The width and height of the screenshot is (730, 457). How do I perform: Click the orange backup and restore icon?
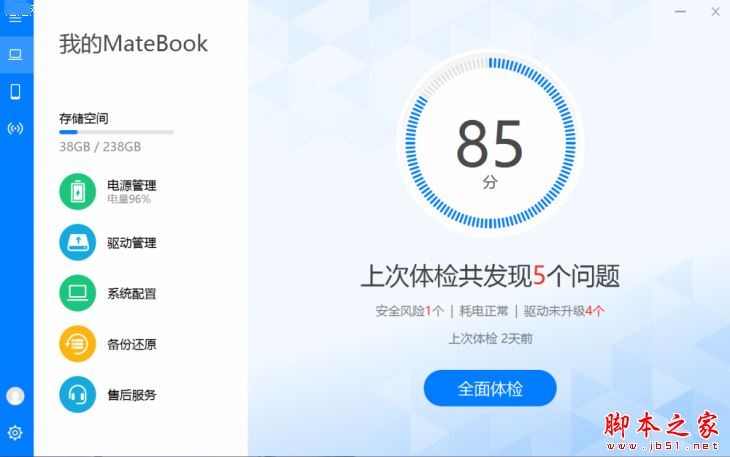78,344
